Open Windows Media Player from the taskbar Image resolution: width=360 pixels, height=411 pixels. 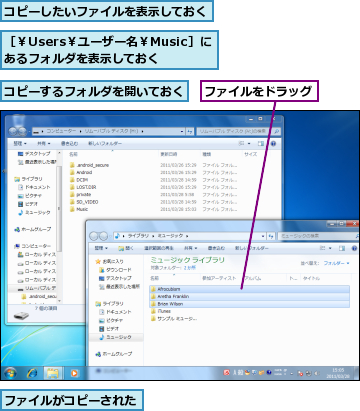pyautogui.click(x=74, y=373)
